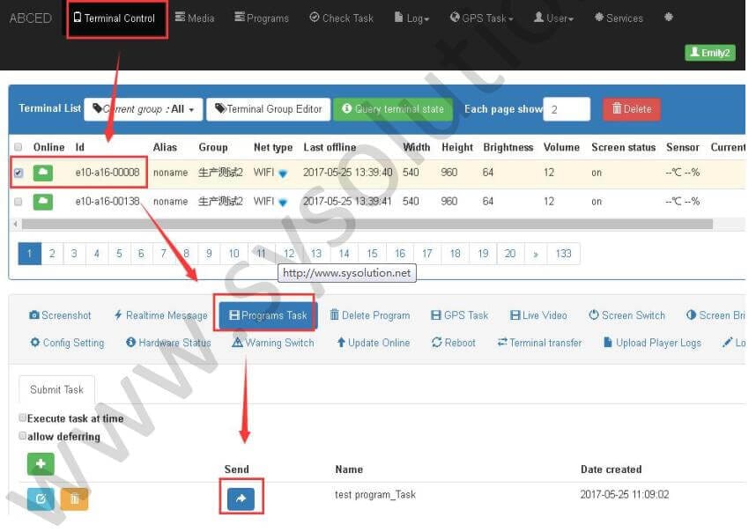Image resolution: width=756 pixels, height=532 pixels.
Task: Select the Submit Task tab
Action: pos(57,389)
